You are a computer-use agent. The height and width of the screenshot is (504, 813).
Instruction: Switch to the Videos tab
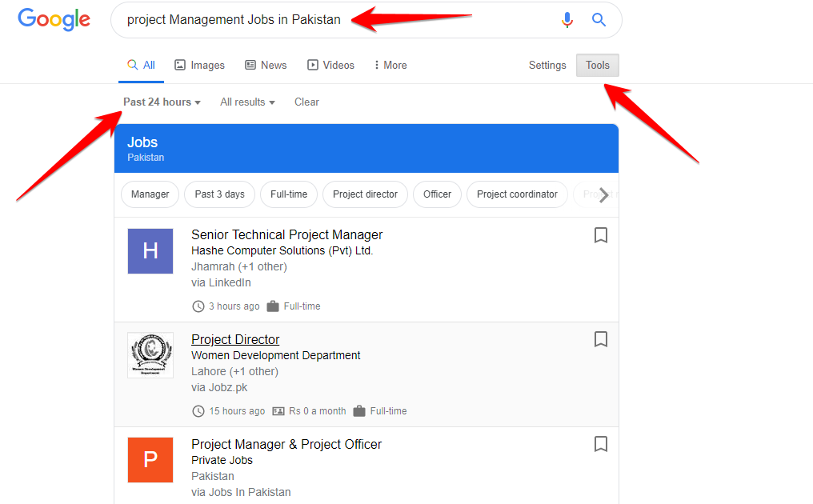pos(330,66)
